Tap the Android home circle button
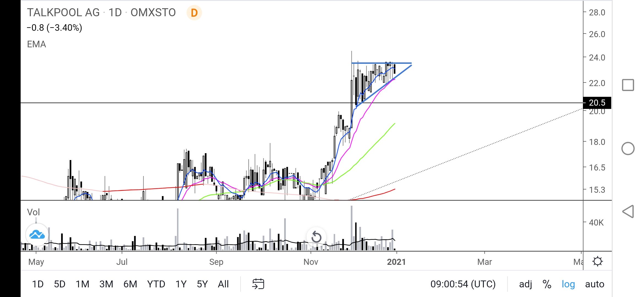This screenshot has height=297, width=644. 628,149
